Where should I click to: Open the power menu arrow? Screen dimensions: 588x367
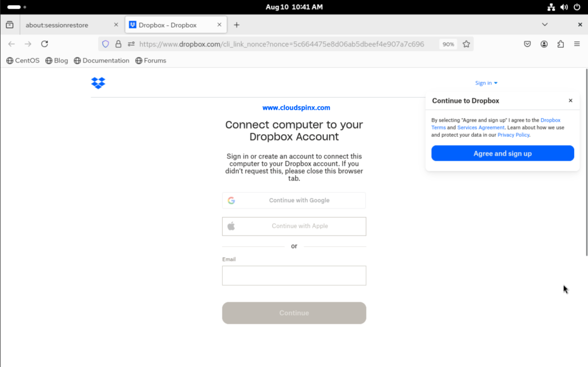578,7
